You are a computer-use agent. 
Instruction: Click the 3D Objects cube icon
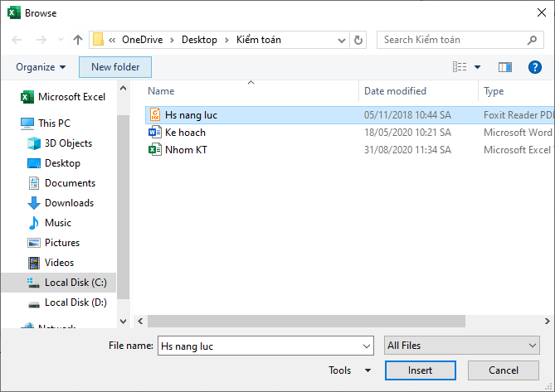[34, 143]
